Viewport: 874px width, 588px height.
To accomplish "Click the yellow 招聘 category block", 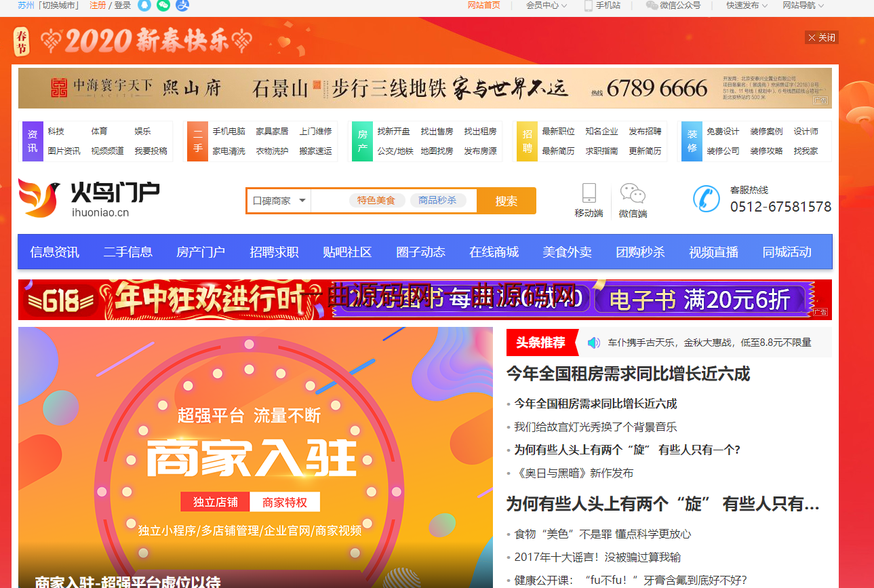I will point(527,141).
